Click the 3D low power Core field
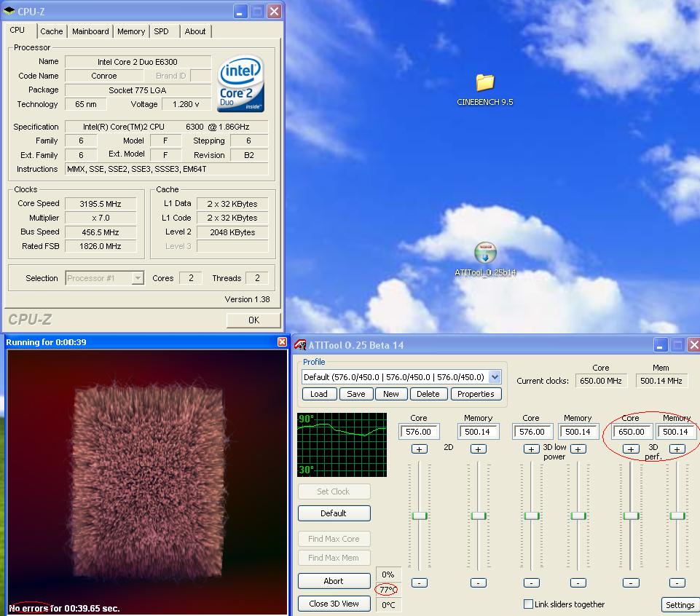The width and height of the screenshot is (700, 616). click(x=532, y=432)
